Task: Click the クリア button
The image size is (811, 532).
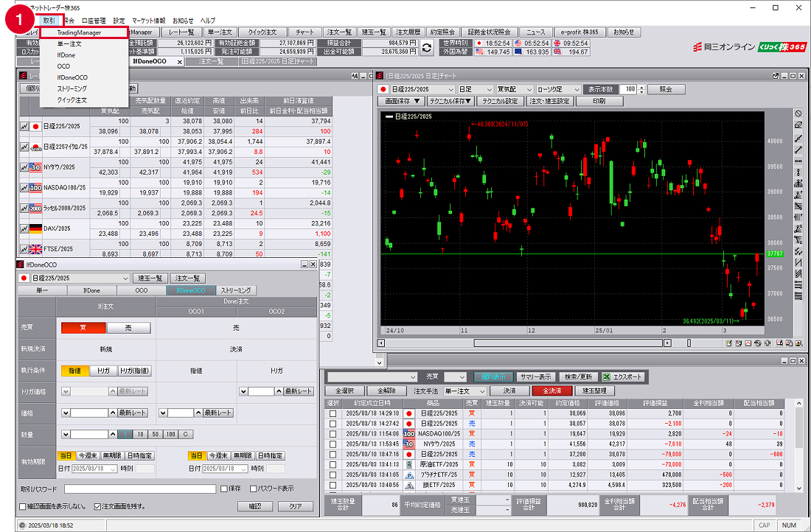Action: click(296, 506)
